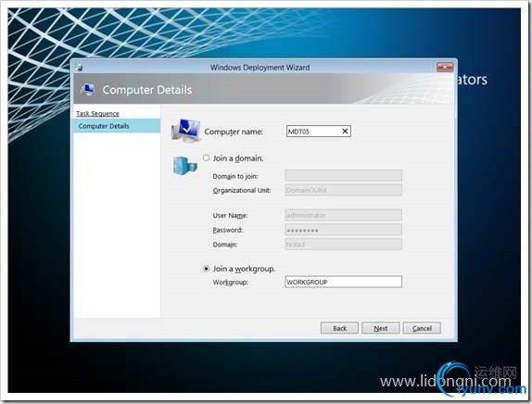Click the User Name label
532x404 pixels.
point(230,215)
